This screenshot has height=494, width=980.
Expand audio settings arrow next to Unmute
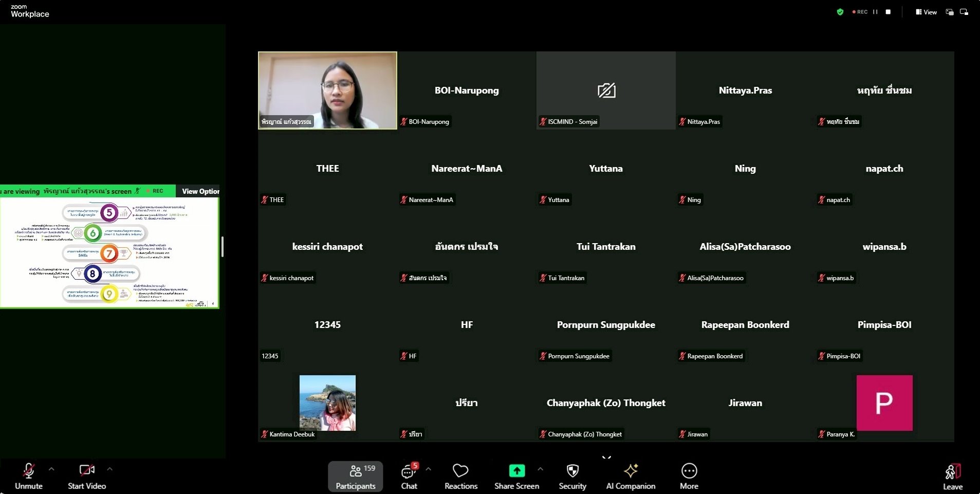51,469
